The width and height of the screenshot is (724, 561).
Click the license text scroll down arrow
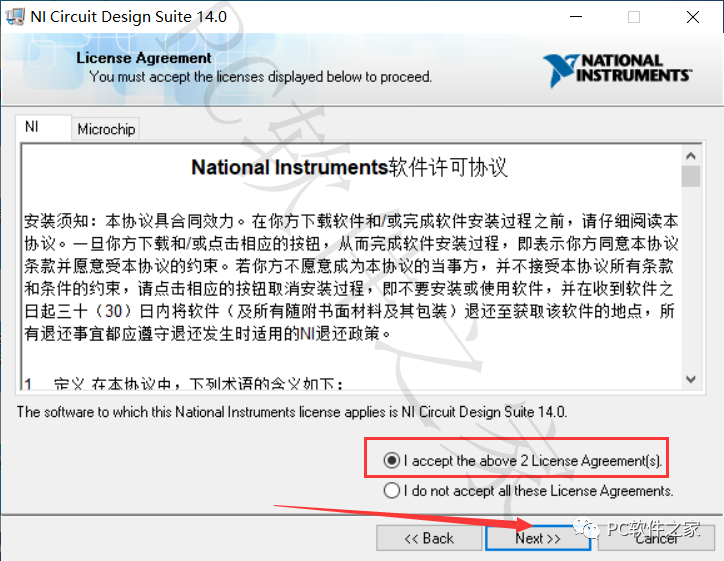(x=691, y=380)
